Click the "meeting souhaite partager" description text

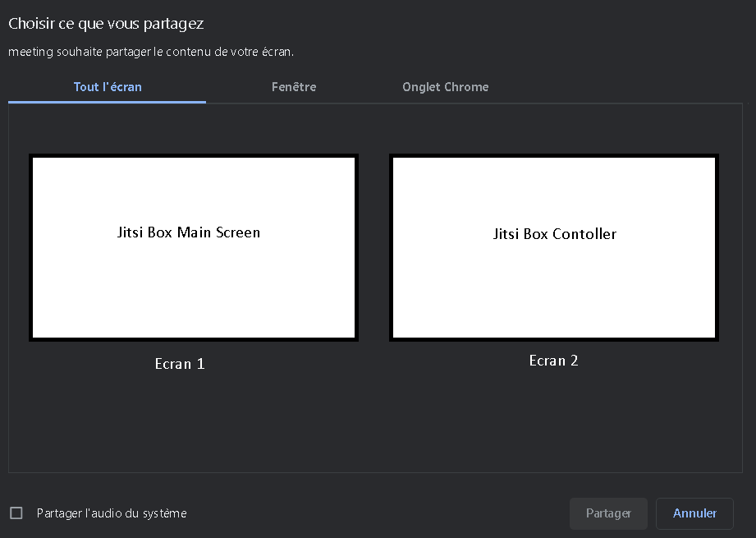151,52
